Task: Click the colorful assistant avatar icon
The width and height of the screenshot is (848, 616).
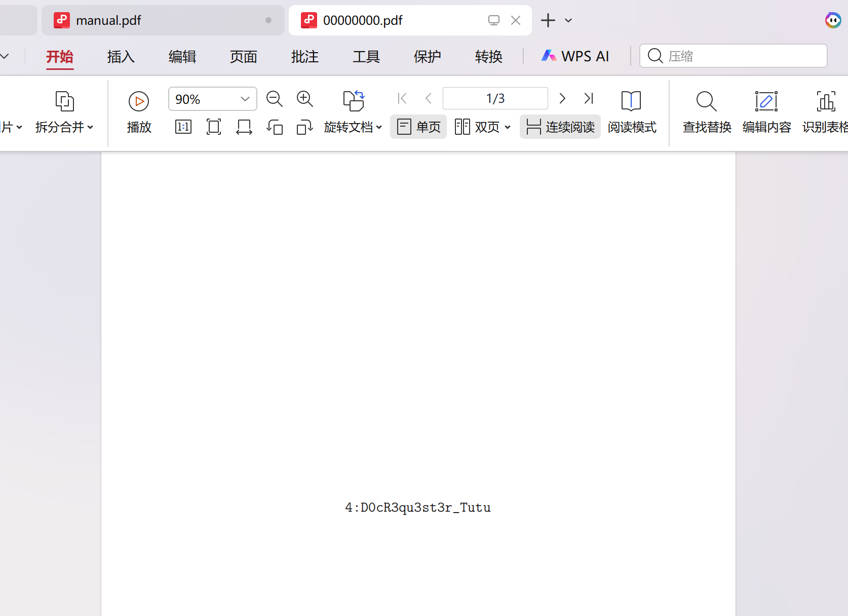Action: (x=833, y=20)
